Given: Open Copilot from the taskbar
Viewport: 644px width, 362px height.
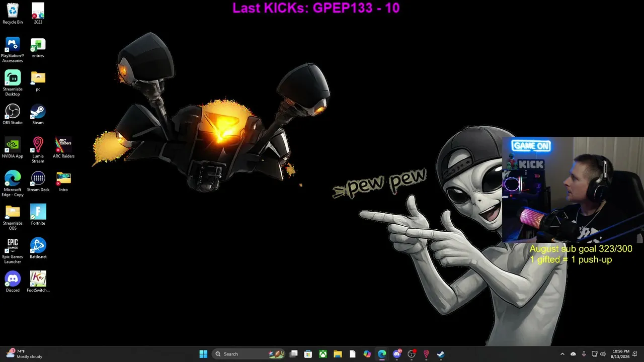Looking at the screenshot, I should [x=367, y=354].
